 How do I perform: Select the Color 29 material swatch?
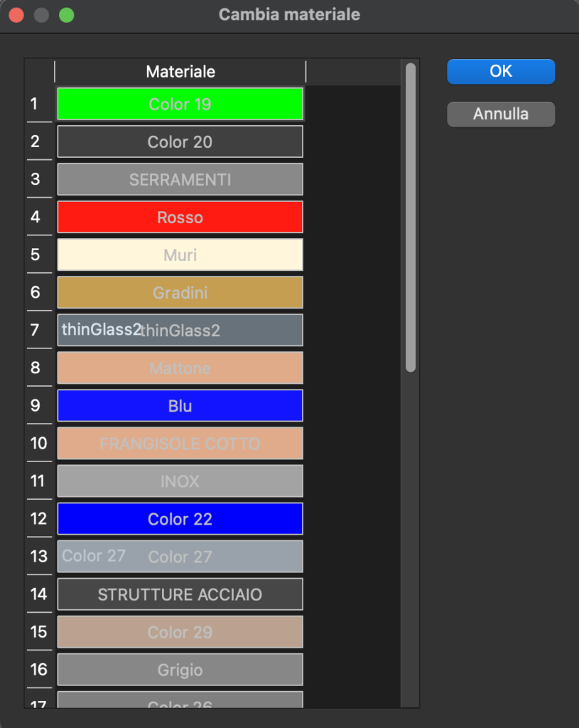point(180,632)
